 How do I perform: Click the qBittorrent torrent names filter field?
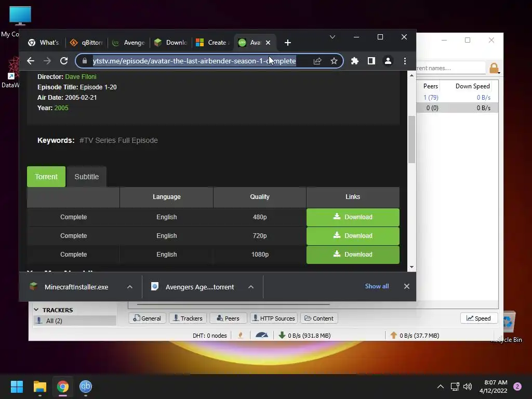click(x=450, y=68)
